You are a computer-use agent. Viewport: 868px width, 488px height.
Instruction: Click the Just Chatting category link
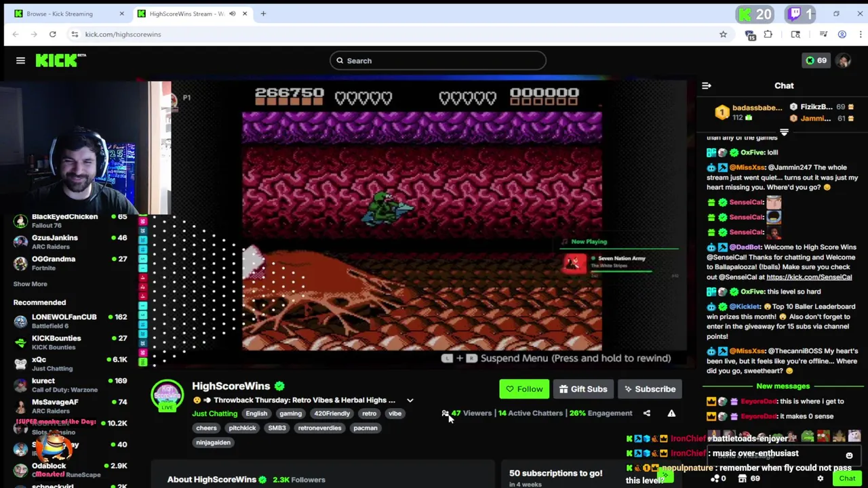click(x=214, y=413)
